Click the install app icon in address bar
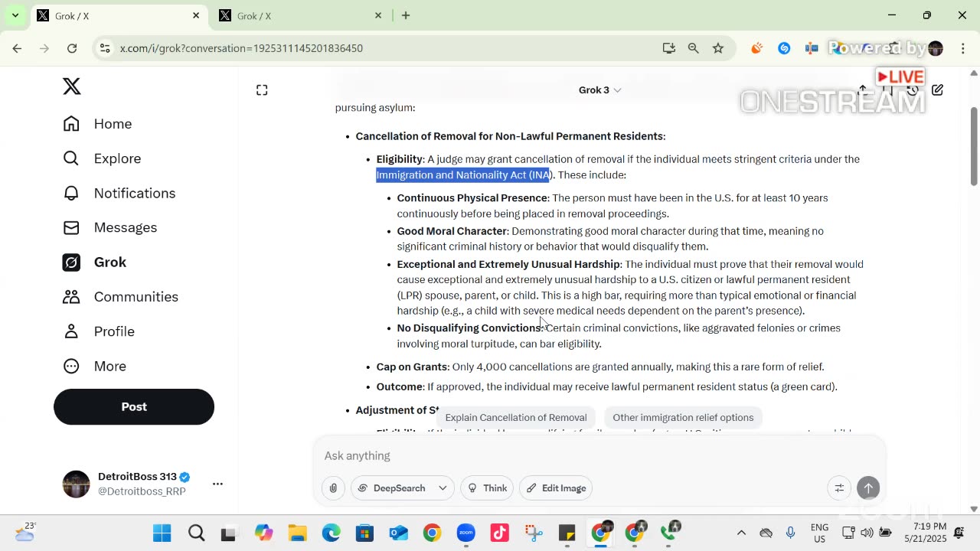This screenshot has height=551, width=980. click(x=669, y=48)
